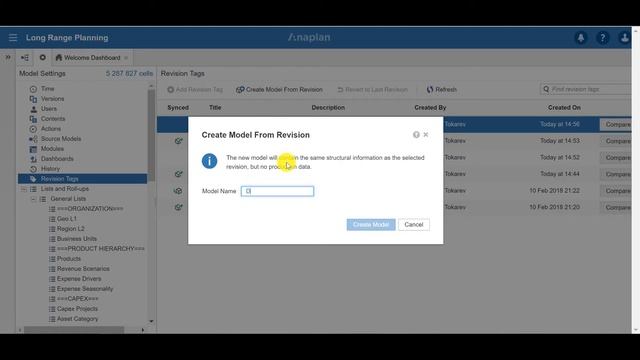Focus the Find revision tags search field

click(586, 89)
